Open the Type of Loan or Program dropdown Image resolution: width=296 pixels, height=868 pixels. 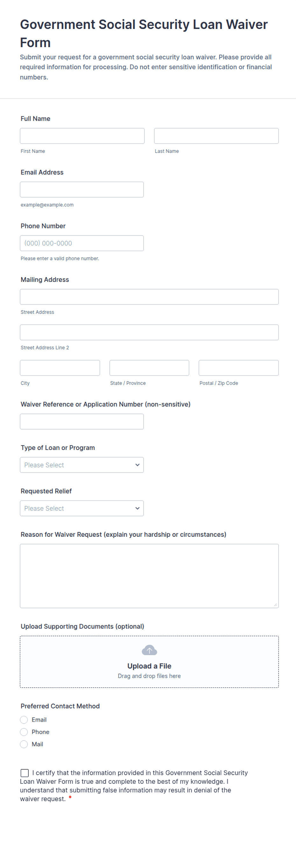[x=82, y=465]
